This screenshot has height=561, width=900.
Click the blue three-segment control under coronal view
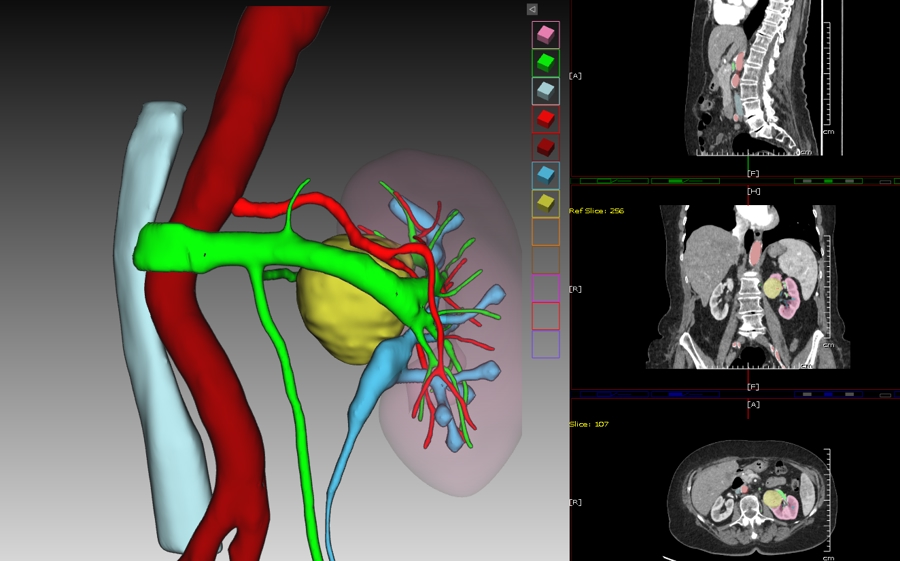pos(828,394)
